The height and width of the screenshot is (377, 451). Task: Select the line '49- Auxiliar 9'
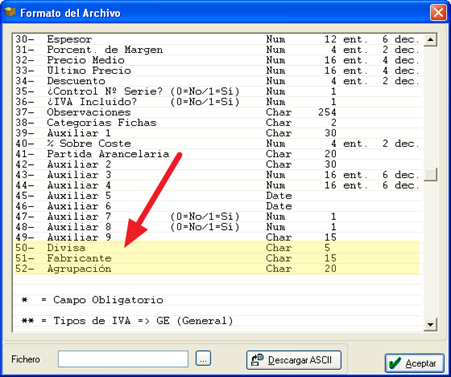[218, 237]
